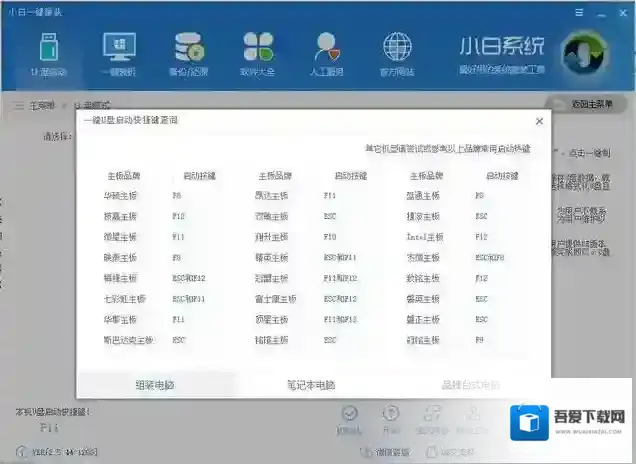Select the 七彩虹主板 row label
The height and width of the screenshot is (464, 636).
pos(124,299)
